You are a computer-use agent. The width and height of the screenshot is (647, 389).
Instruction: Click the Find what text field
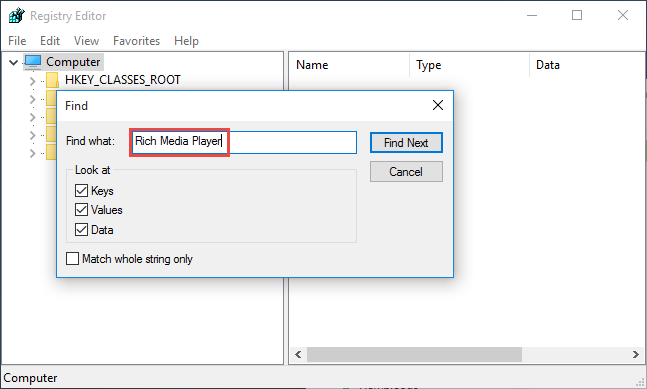(243, 142)
